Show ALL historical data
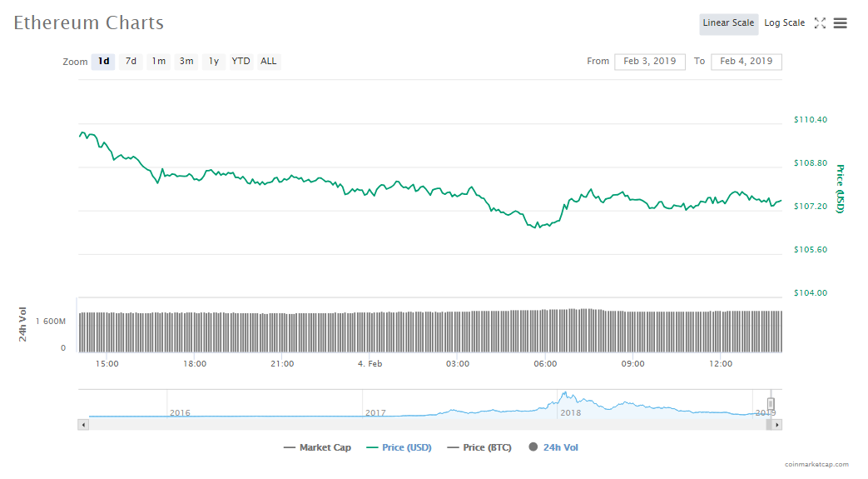The image size is (868, 479). click(269, 62)
